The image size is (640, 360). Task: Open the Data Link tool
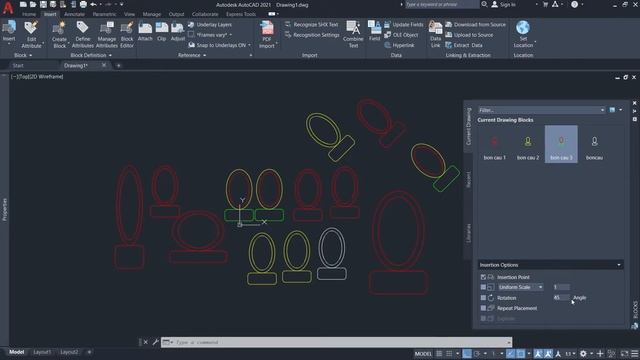436,35
